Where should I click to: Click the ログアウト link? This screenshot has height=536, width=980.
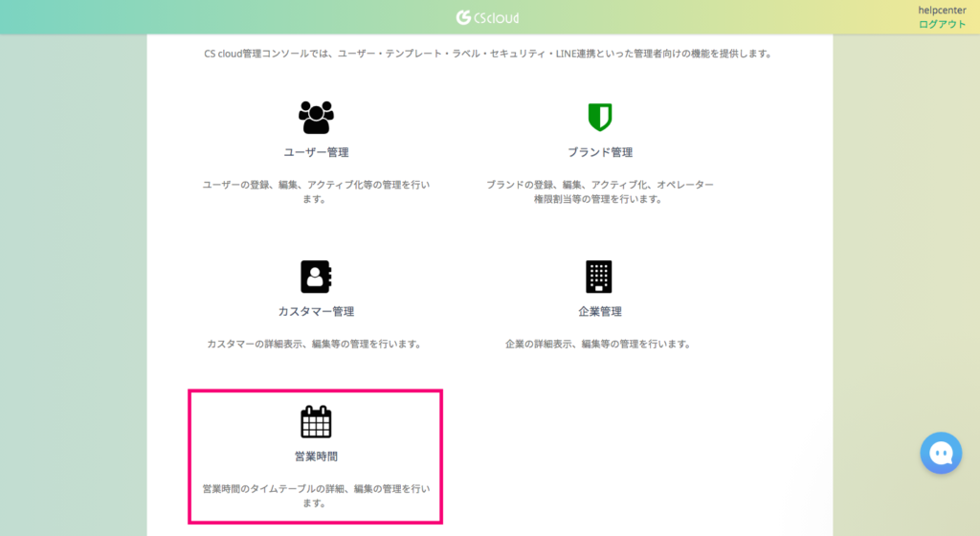point(942,24)
